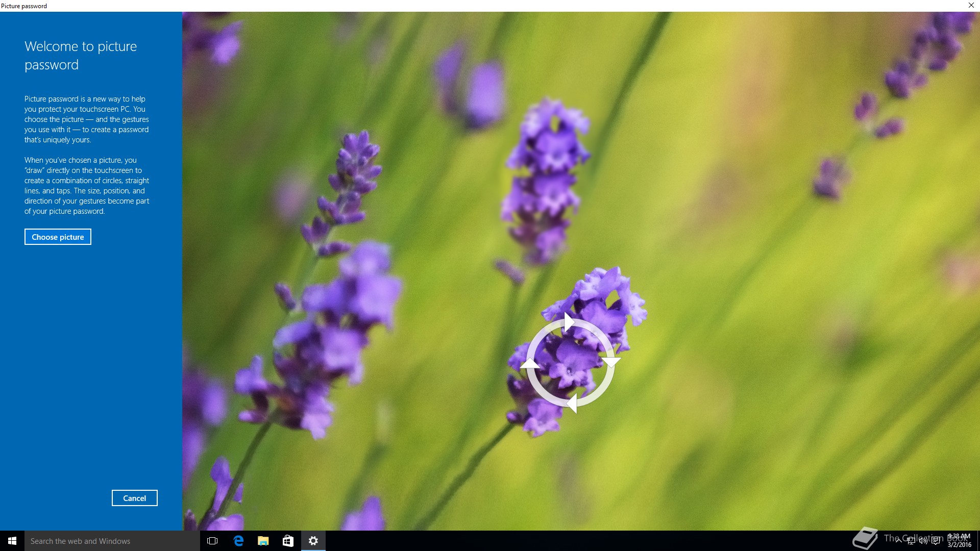The height and width of the screenshot is (551, 980).
Task: Click the Picture password window title
Action: tap(24, 6)
